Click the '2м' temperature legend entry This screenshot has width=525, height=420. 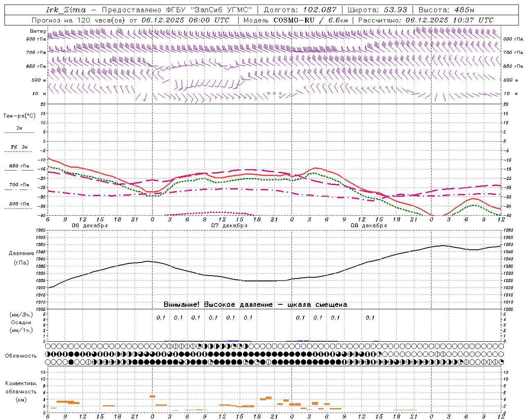click(x=19, y=128)
